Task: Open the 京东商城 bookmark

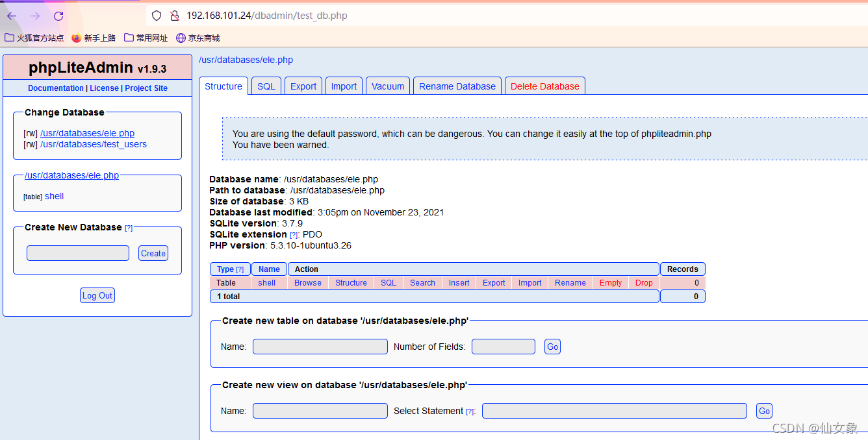Action: point(198,38)
